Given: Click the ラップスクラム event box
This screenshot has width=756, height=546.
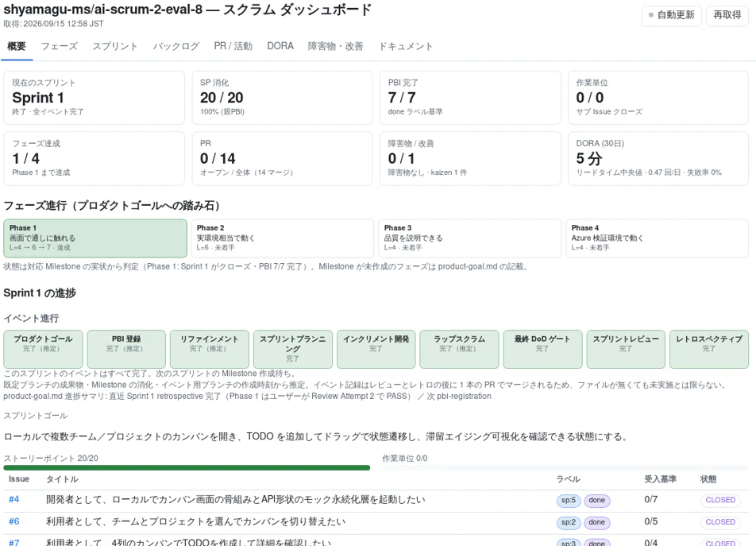Looking at the screenshot, I should (x=460, y=349).
